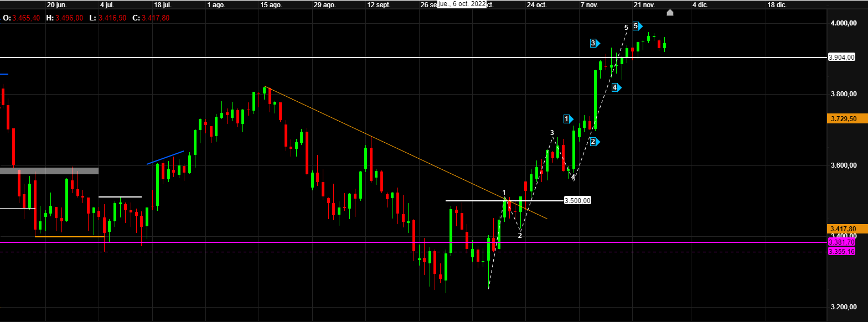The image size is (868, 322).
Task: Click the 3.200,00 price axis label
Action: pyautogui.click(x=843, y=307)
